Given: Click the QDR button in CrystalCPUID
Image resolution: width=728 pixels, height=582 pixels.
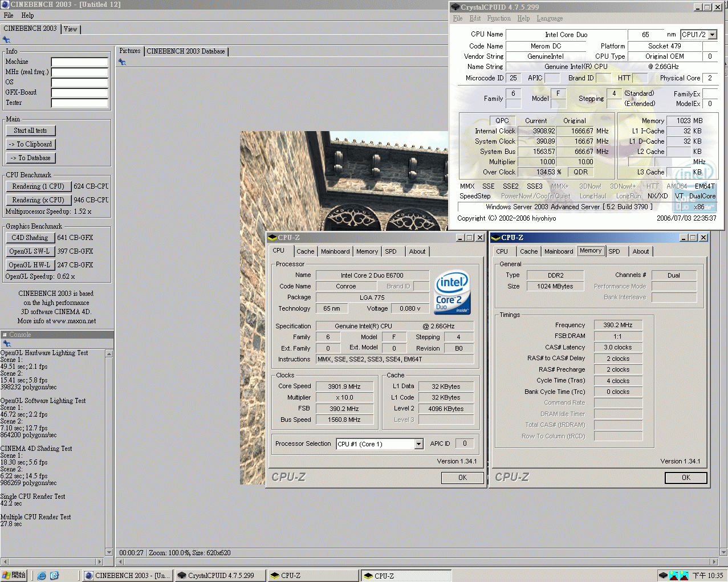Looking at the screenshot, I should (581, 172).
